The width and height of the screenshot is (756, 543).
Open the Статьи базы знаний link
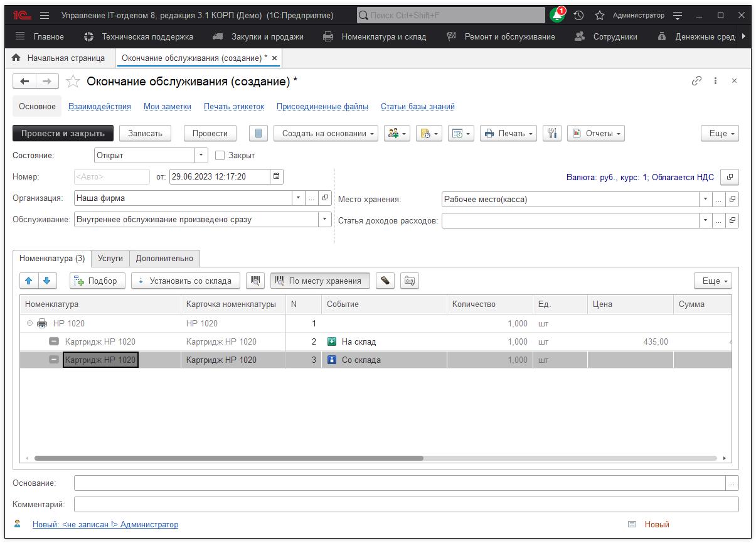(x=417, y=107)
